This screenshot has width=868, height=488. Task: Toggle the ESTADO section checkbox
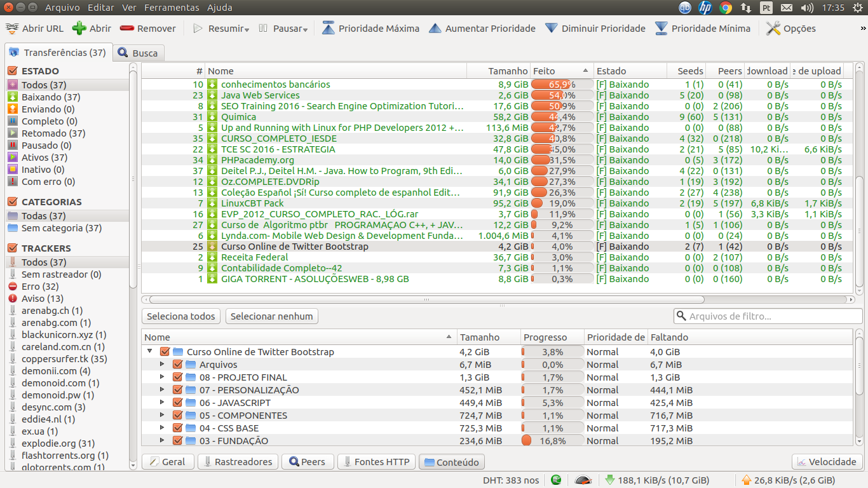click(12, 71)
